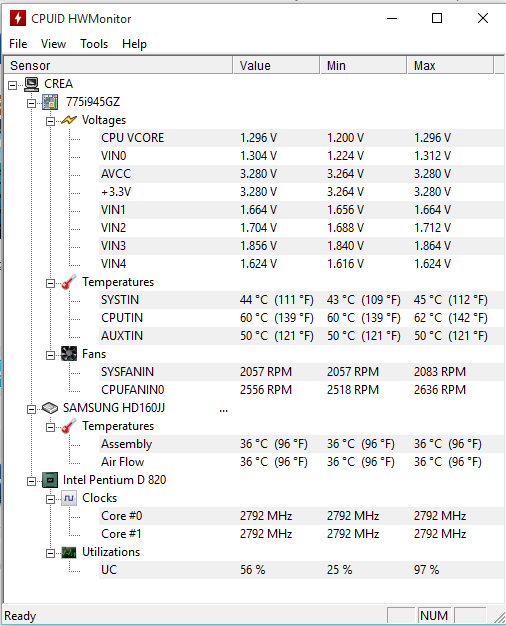The image size is (506, 626).
Task: Click the Max column header
Action: coord(450,65)
